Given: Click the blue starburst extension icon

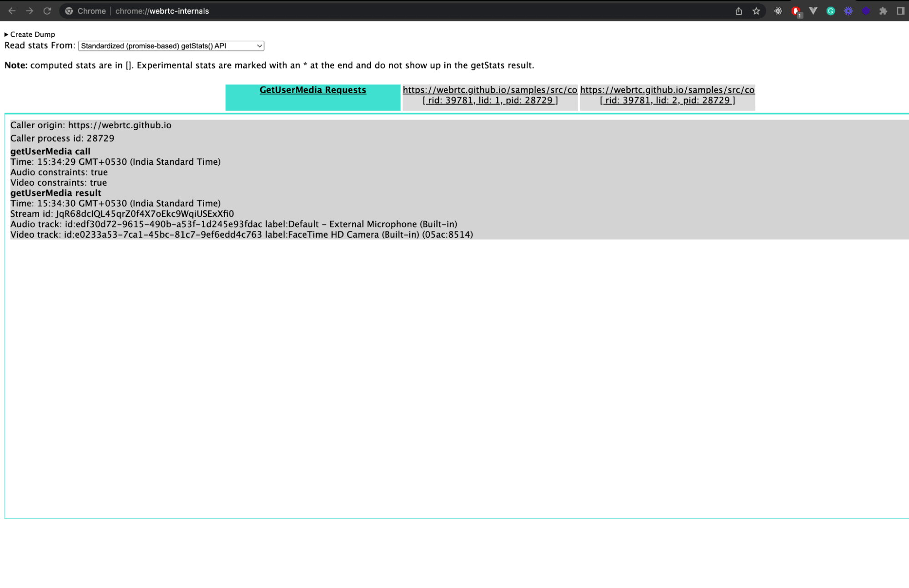Looking at the screenshot, I should (848, 11).
